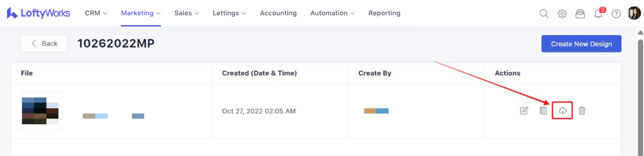Open settings gear icon
Screen dimensions: 644x156
point(562,13)
